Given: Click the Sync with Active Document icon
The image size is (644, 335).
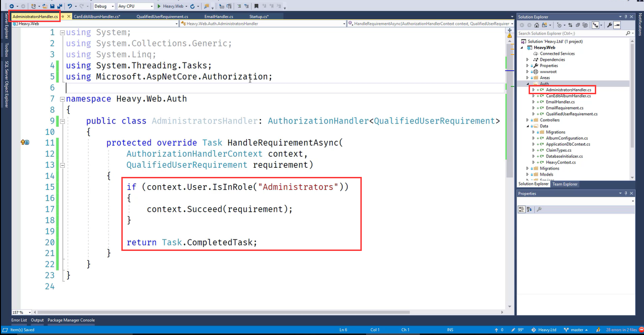Looking at the screenshot, I should coord(570,25).
